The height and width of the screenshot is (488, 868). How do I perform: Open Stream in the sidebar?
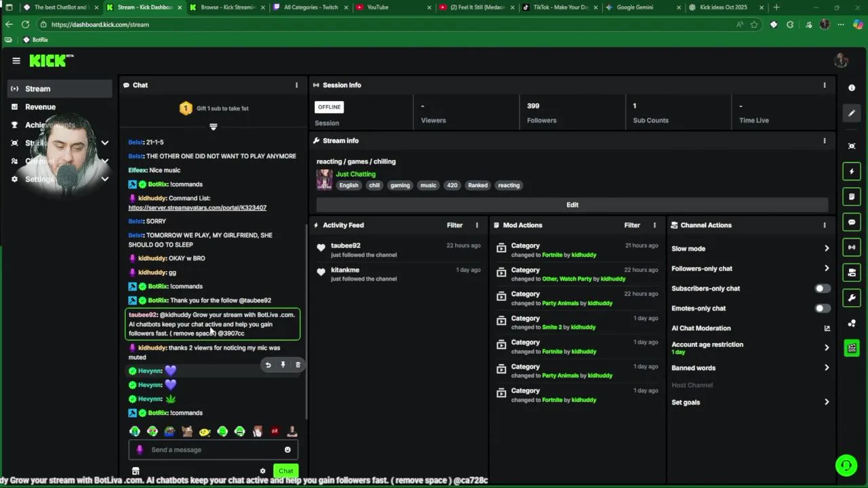click(60, 89)
